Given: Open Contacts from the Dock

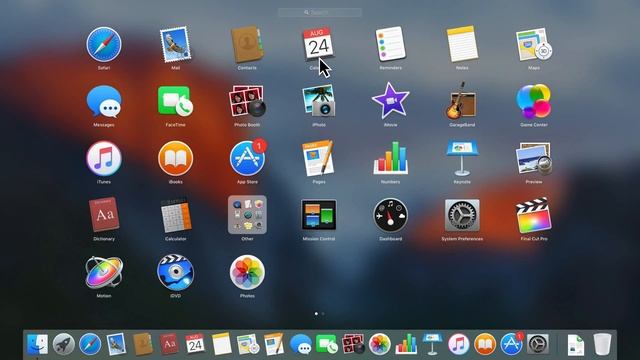Looking at the screenshot, I should point(143,344).
